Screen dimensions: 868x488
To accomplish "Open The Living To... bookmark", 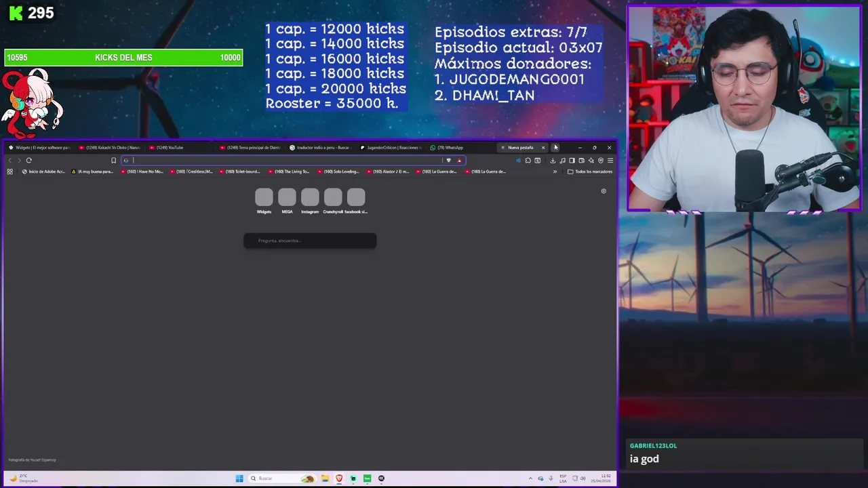I will pos(288,171).
